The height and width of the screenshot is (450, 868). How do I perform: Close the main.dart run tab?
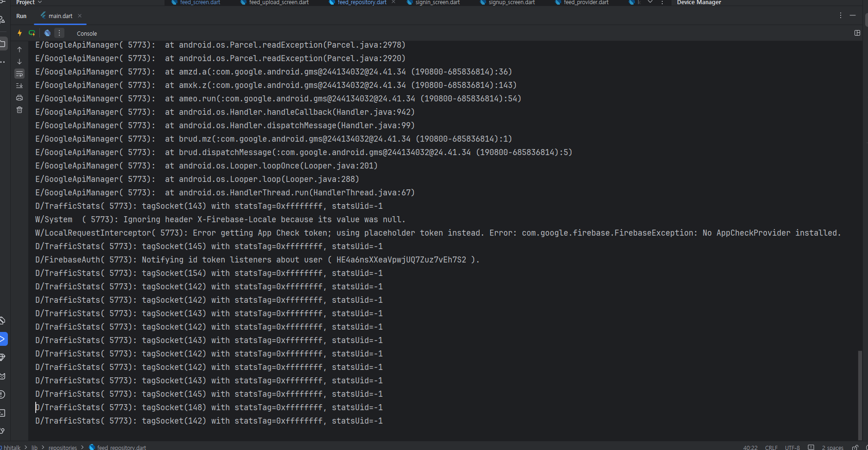click(80, 16)
